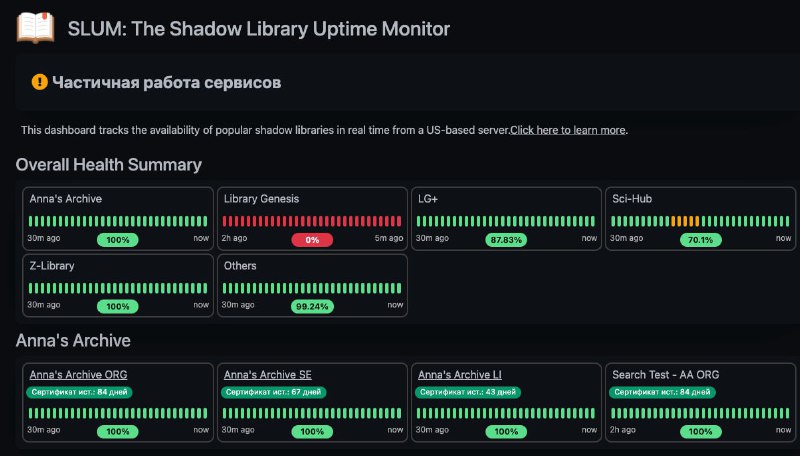Click Library Genesis red uptime bar
Screen dimensions: 800x456
(x=312, y=221)
